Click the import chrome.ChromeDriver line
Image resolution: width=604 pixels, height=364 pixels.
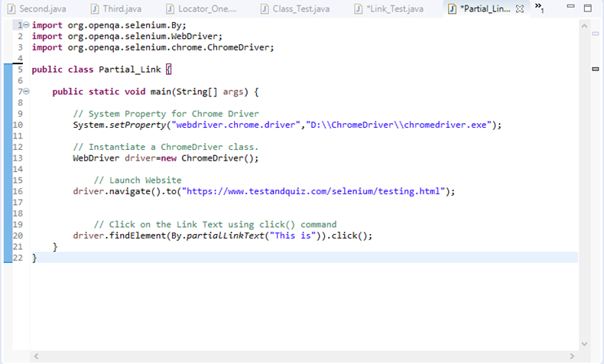(153, 47)
